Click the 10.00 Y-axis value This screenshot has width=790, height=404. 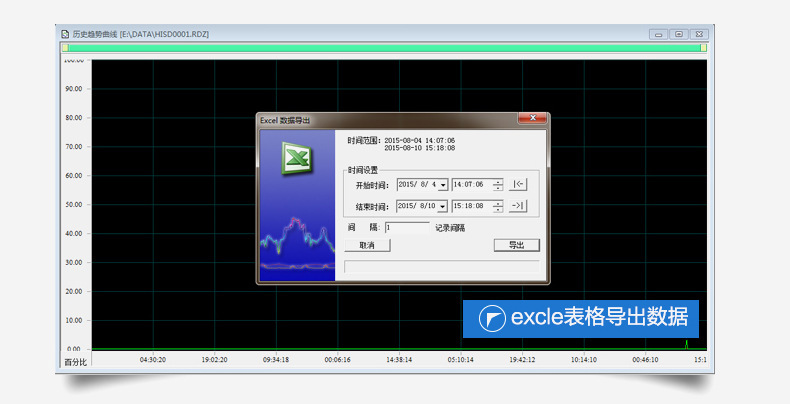pyautogui.click(x=74, y=320)
